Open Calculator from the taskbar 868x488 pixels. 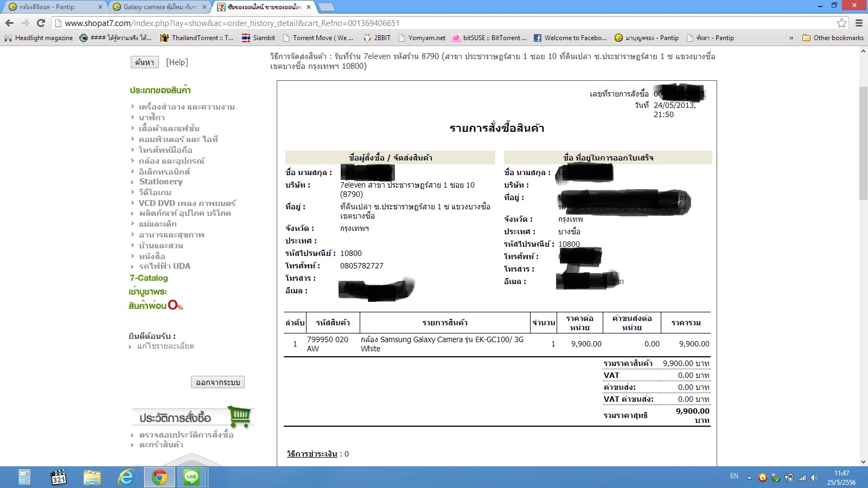[25, 477]
